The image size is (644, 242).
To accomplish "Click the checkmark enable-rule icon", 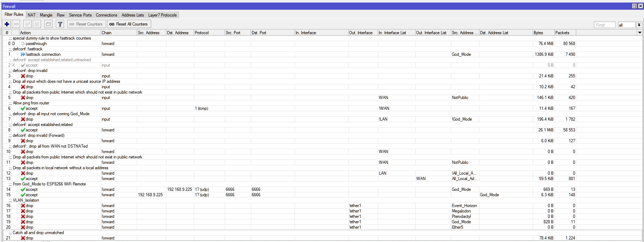I will tap(27, 24).
